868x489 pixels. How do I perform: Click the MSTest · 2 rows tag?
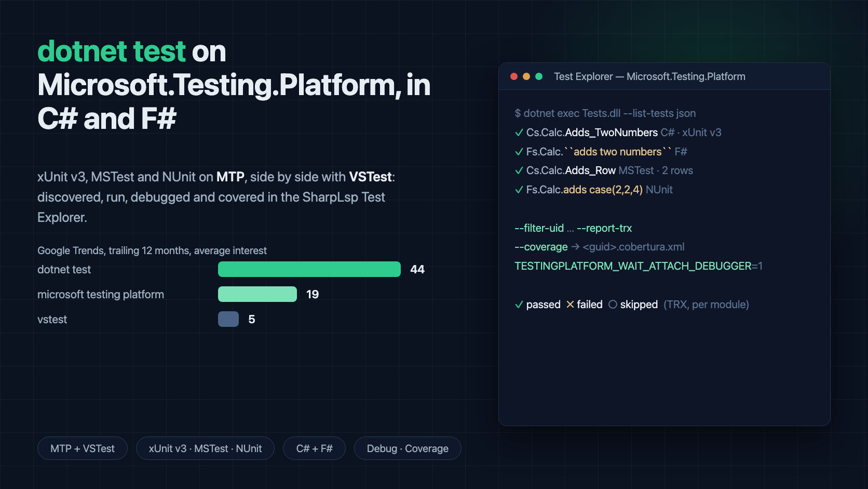point(656,170)
